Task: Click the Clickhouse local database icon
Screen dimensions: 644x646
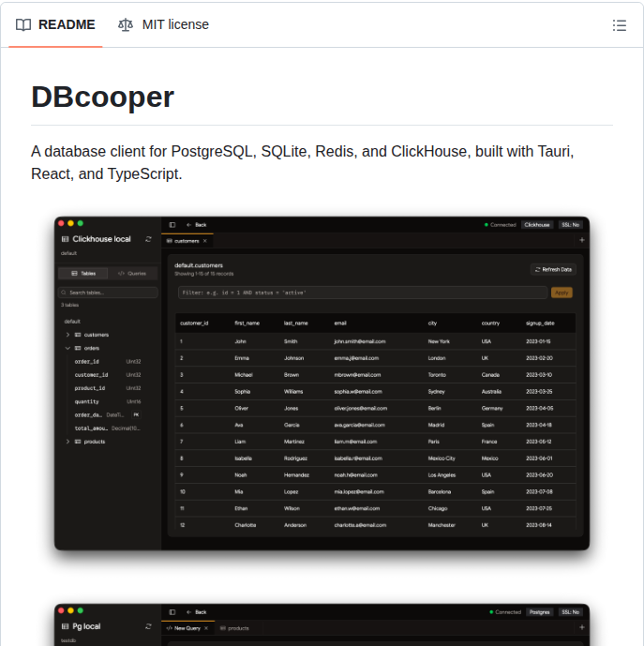Action: point(65,239)
